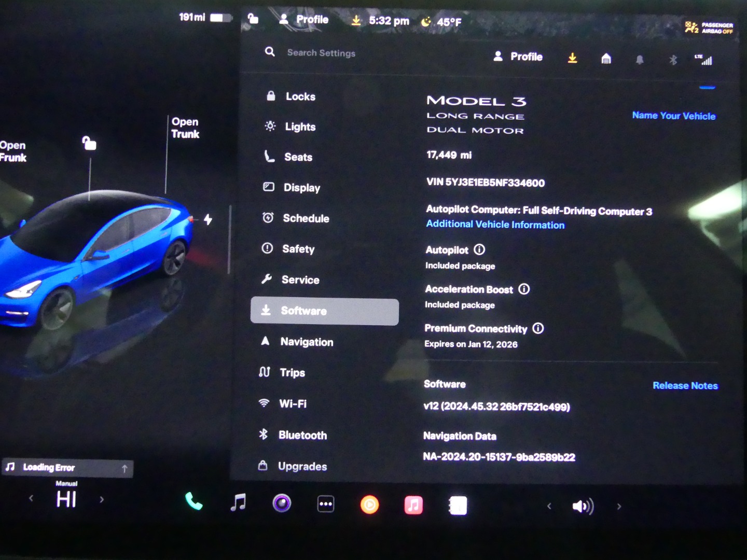Click the Additional Vehicle Information link

pyautogui.click(x=495, y=225)
